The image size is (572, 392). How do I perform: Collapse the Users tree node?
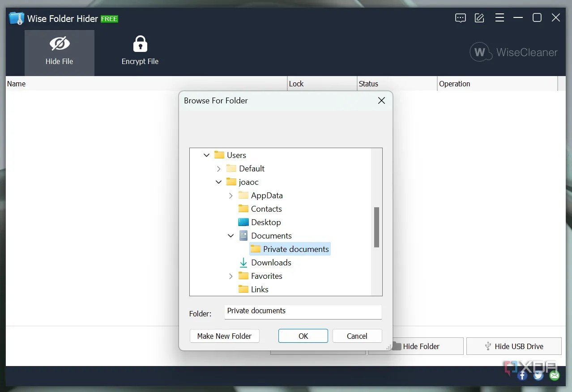(206, 155)
